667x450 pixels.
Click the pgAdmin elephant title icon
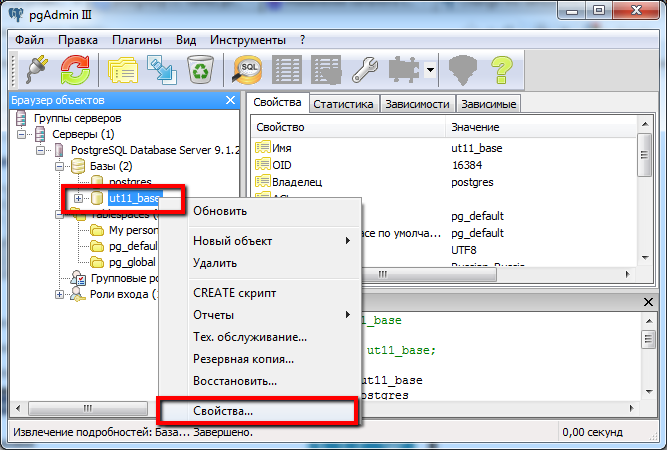(16, 14)
